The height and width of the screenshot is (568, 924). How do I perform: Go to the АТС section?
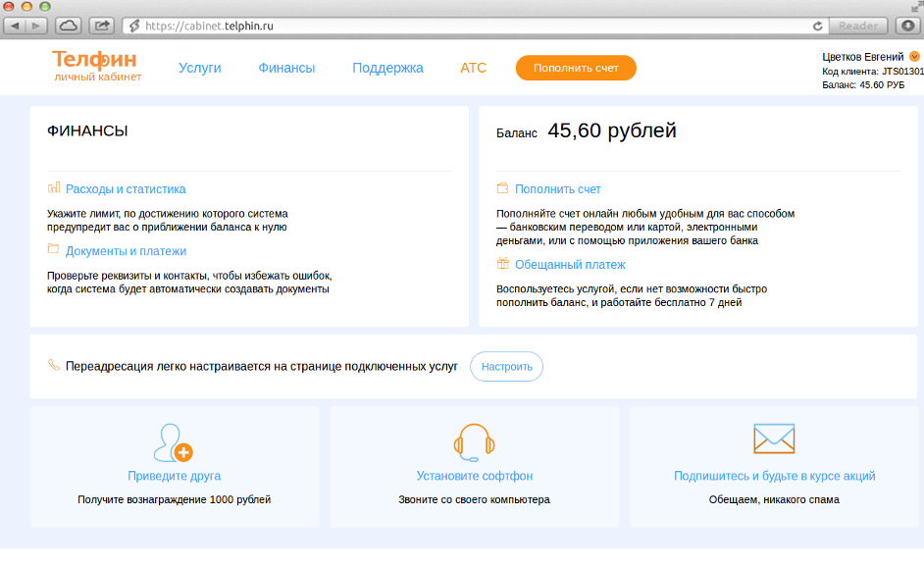click(x=473, y=68)
